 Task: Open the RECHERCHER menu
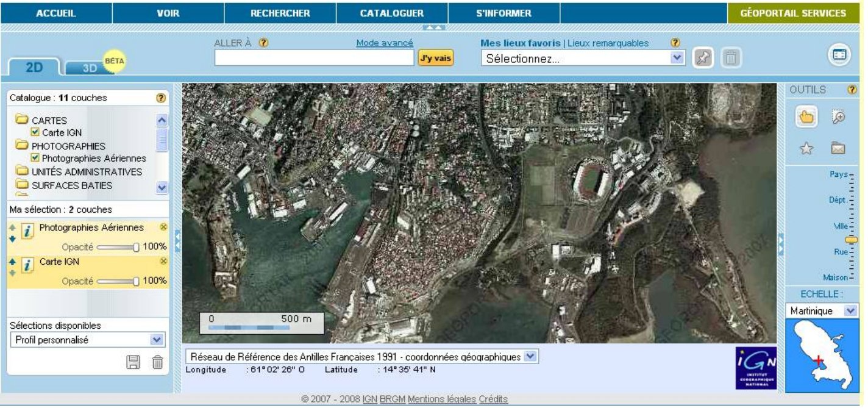click(x=280, y=13)
